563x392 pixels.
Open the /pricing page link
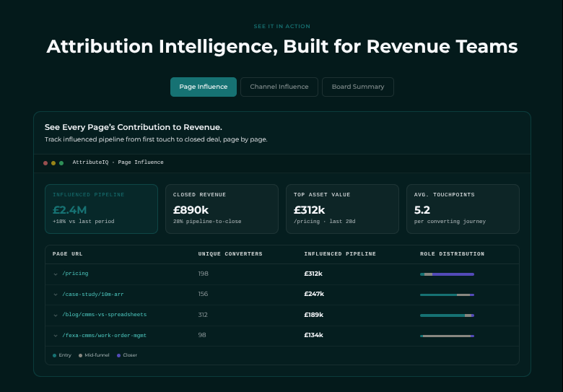point(75,273)
